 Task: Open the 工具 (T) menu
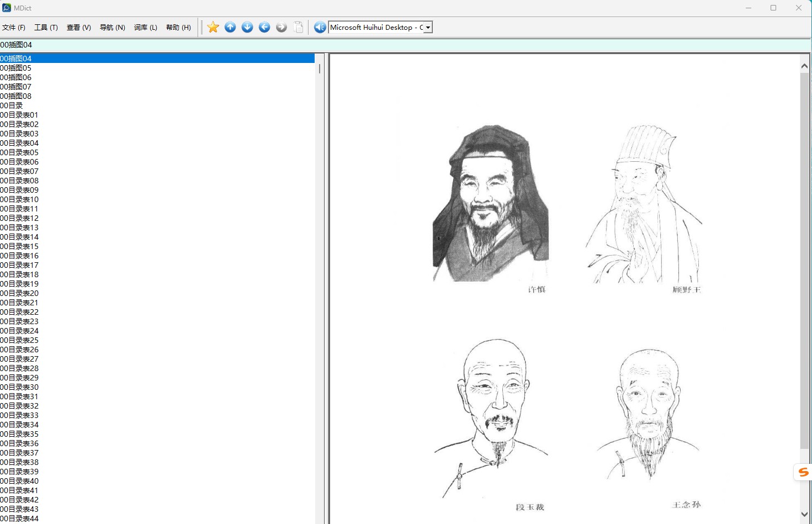coord(46,28)
